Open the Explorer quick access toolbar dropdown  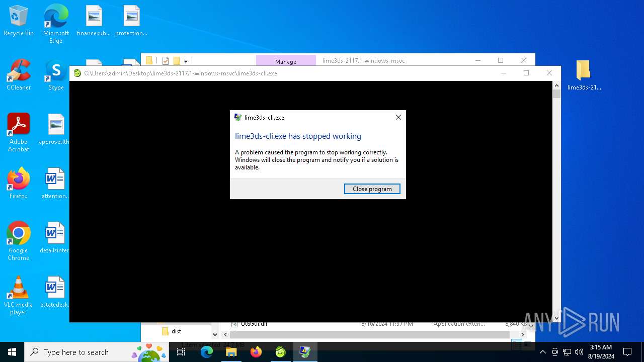click(186, 61)
